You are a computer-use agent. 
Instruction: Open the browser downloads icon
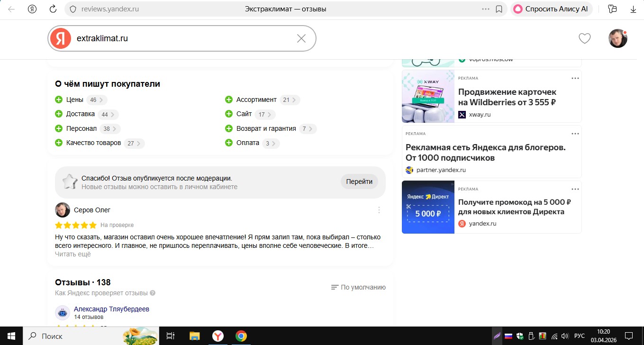pyautogui.click(x=633, y=9)
